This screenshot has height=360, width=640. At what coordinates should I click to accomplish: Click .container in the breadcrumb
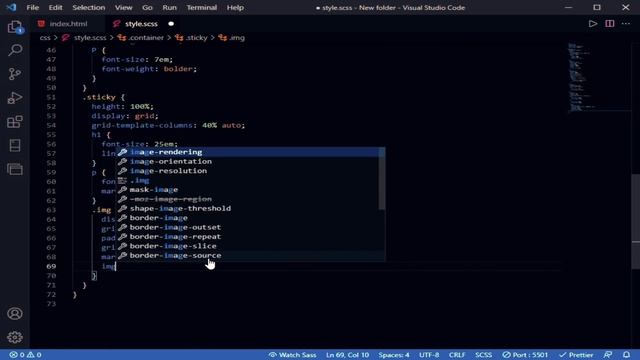tap(146, 38)
